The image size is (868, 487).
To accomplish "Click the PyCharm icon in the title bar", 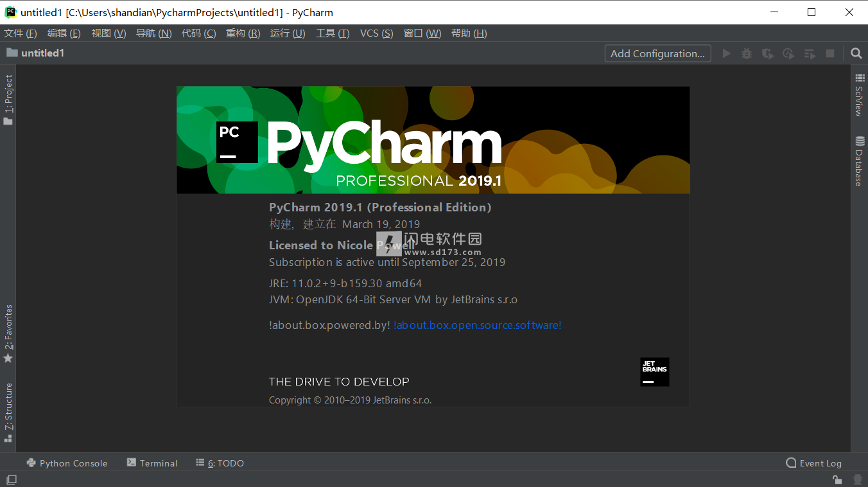I will [10, 12].
